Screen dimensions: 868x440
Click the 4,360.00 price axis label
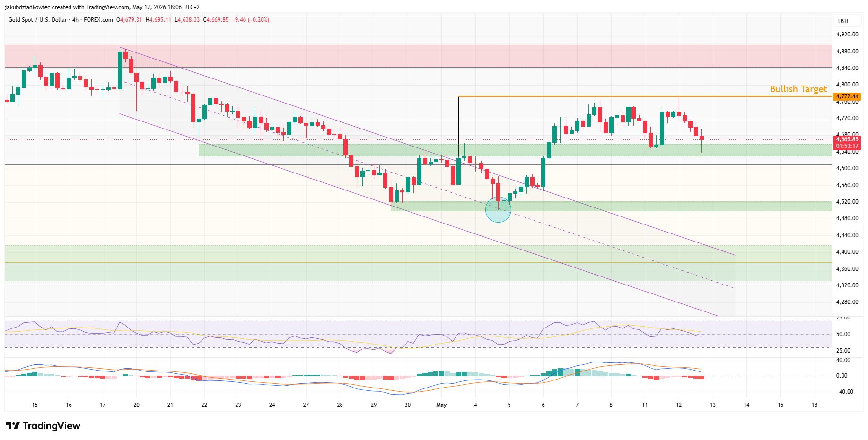click(847, 269)
